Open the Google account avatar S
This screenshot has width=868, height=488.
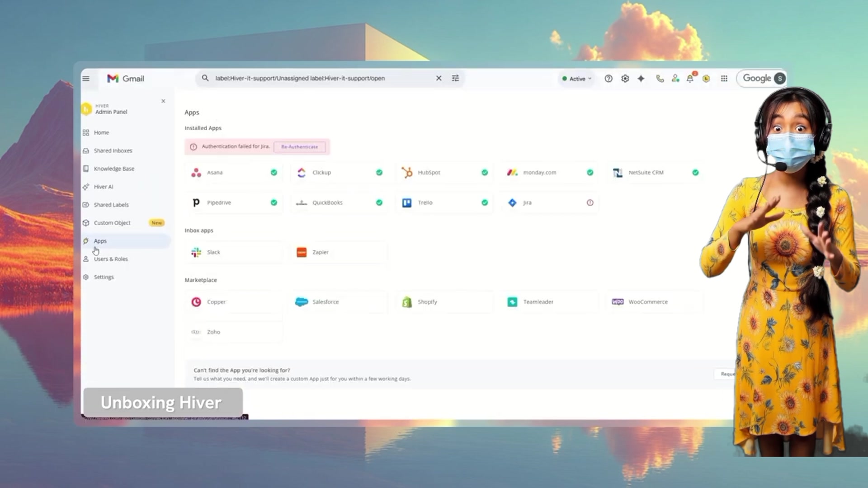(x=779, y=79)
